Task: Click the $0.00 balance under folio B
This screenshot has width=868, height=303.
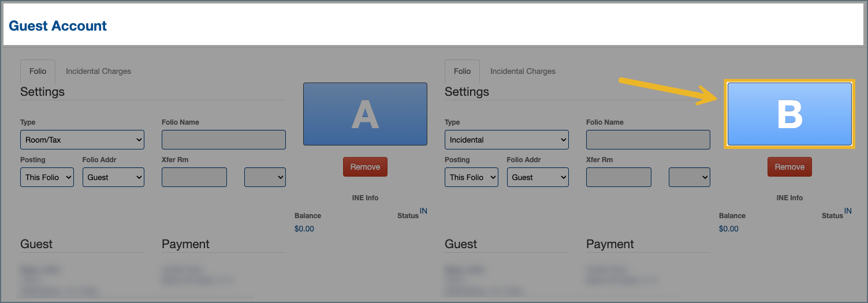Action: (x=729, y=229)
